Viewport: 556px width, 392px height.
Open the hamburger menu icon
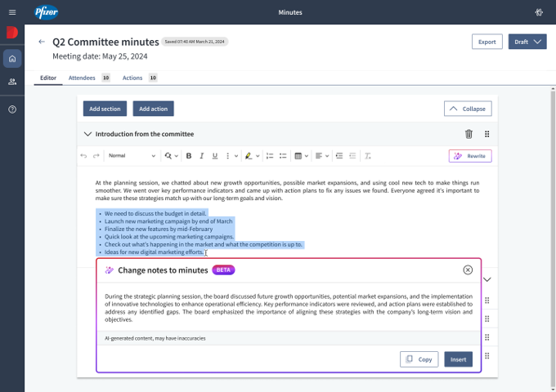click(x=12, y=12)
